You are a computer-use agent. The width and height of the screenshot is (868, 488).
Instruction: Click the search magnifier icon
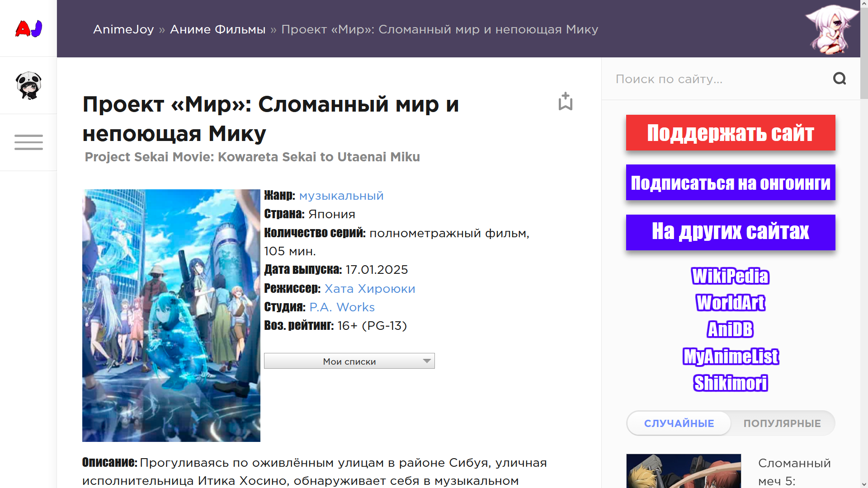tap(839, 79)
